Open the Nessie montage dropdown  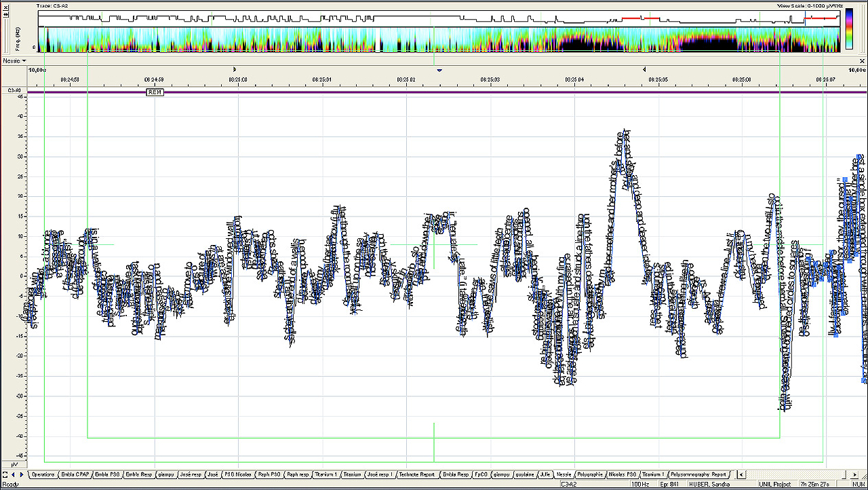pyautogui.click(x=14, y=61)
